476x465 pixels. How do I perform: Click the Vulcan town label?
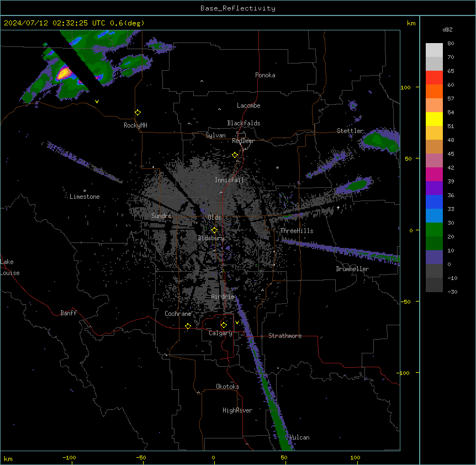[x=299, y=437]
